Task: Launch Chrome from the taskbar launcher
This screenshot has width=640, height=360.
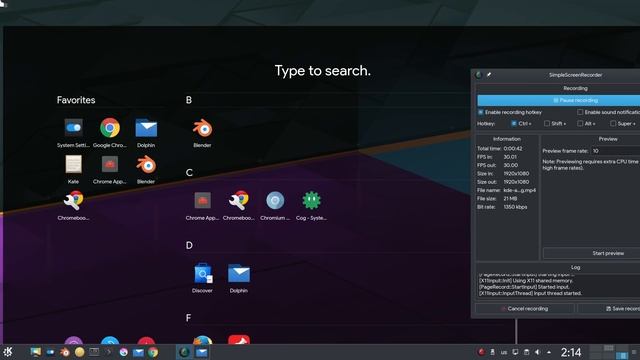Action: (x=153, y=352)
